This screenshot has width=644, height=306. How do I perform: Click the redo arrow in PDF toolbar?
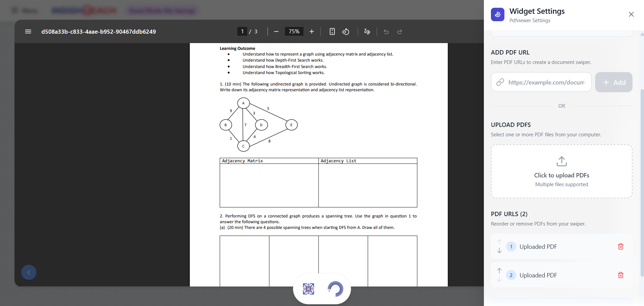[x=400, y=32]
